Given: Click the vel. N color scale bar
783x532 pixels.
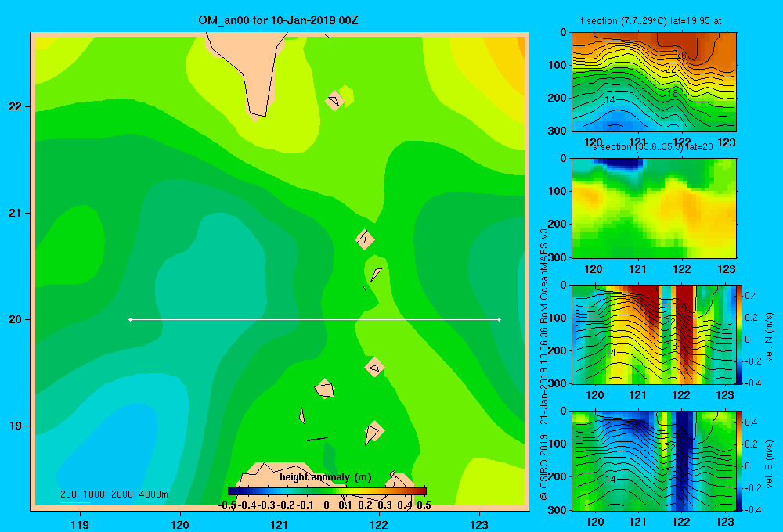Looking at the screenshot, I should tap(739, 334).
